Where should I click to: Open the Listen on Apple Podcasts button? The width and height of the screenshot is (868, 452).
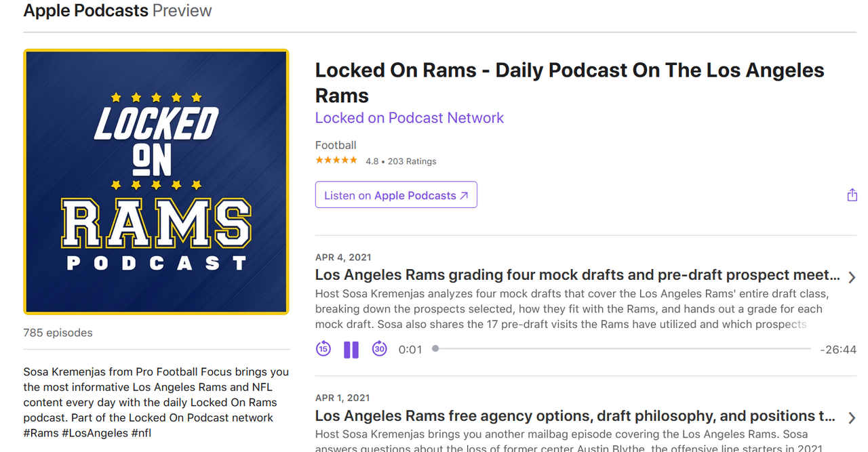point(396,195)
